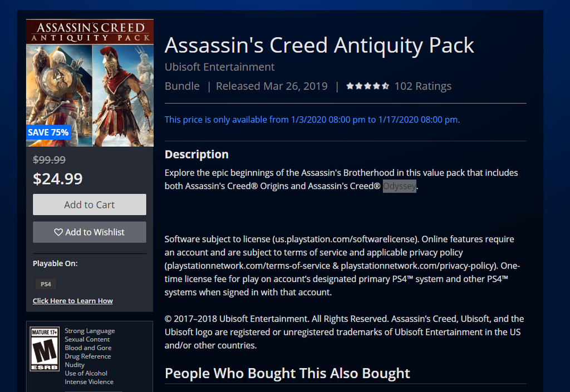Click the Intense Violence content descriptor
This screenshot has width=570, height=392.
pos(89,382)
